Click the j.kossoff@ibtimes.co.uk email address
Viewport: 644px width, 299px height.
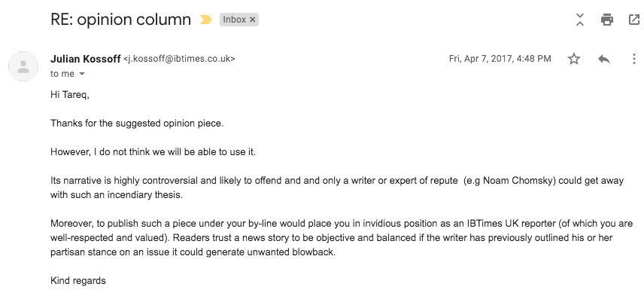click(180, 59)
